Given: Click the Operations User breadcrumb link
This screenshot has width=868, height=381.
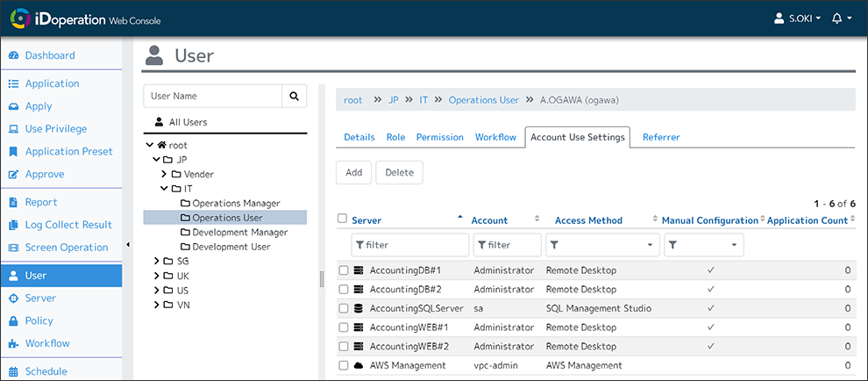Looking at the screenshot, I should 484,100.
